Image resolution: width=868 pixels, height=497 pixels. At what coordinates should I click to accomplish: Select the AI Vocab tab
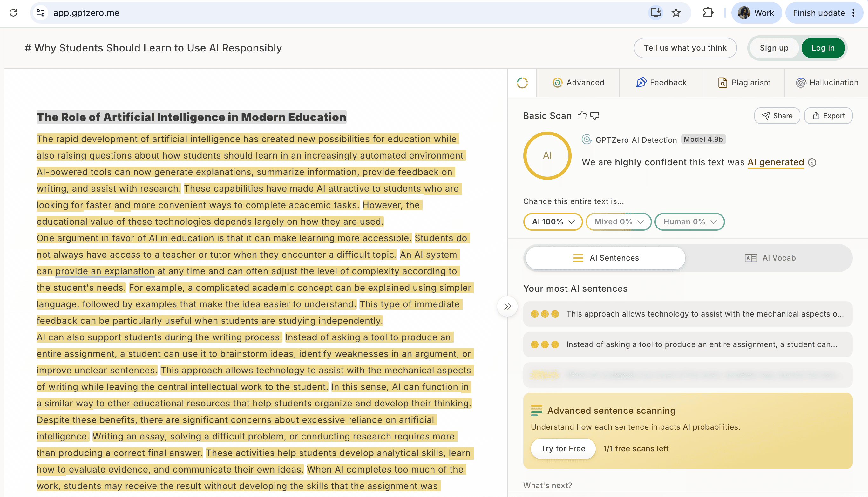point(770,258)
